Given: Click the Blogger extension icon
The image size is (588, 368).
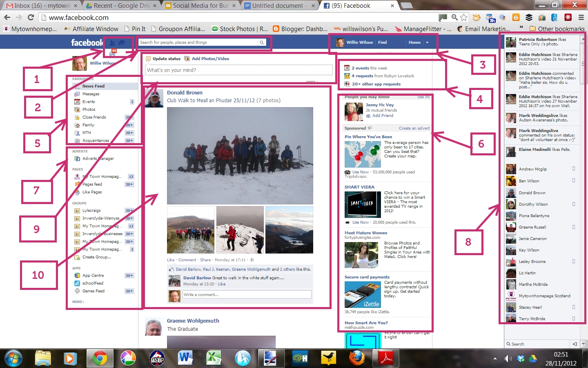Looking at the screenshot, I should click(516, 18).
